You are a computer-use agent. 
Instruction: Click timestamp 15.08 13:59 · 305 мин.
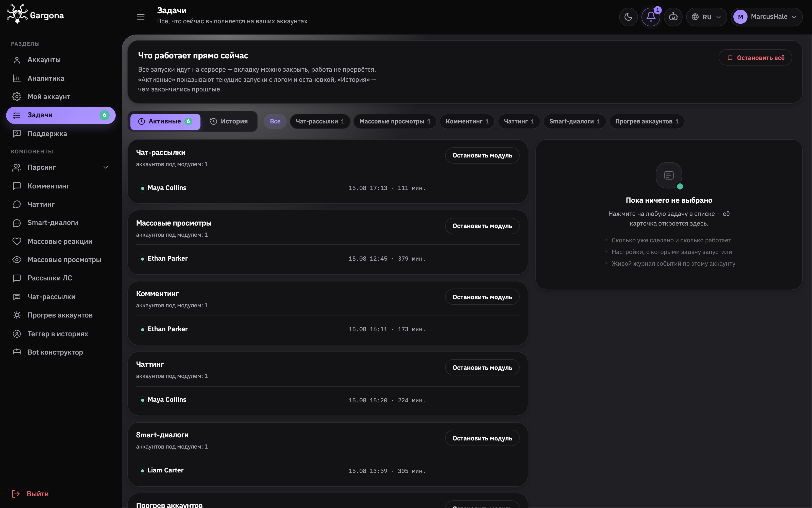[387, 471]
